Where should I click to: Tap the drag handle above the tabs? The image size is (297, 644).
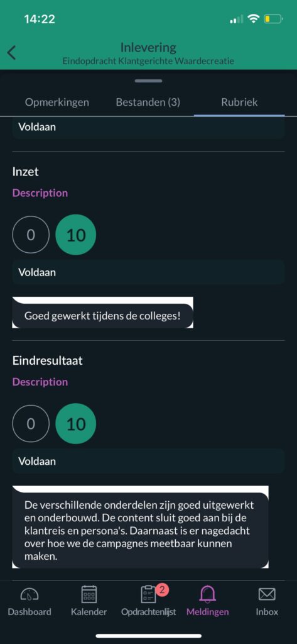click(148, 81)
